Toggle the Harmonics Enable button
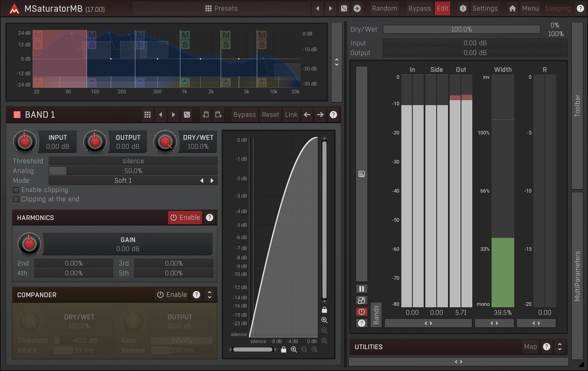The height and width of the screenshot is (371, 588). [185, 218]
